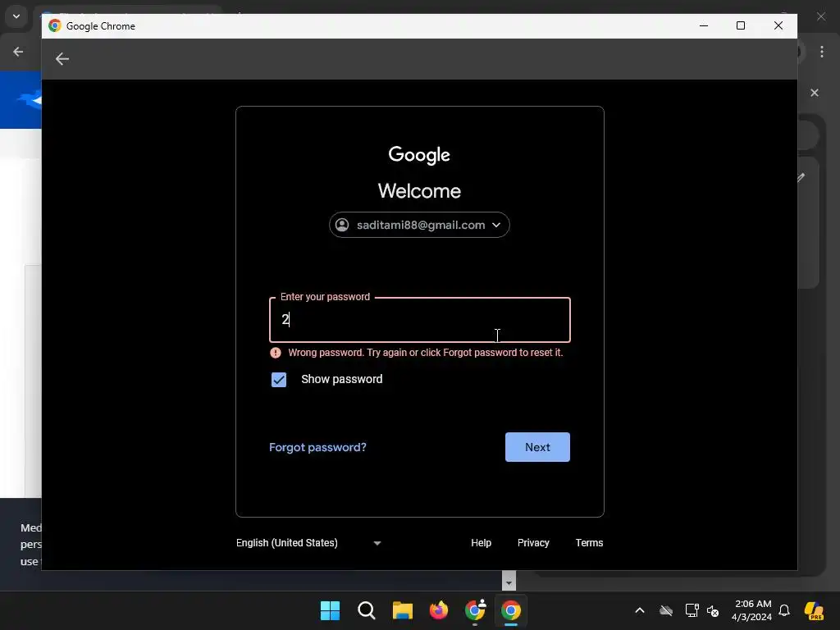Open background Chrome three-dot menu
Image resolution: width=840 pixels, height=630 pixels.
(x=822, y=52)
